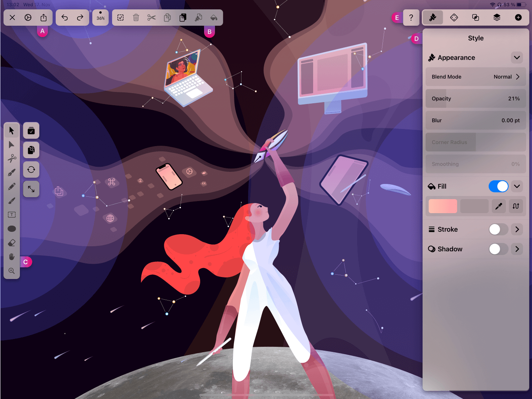The width and height of the screenshot is (532, 399).
Task: Swap fill and stroke colors
Action: tap(516, 206)
